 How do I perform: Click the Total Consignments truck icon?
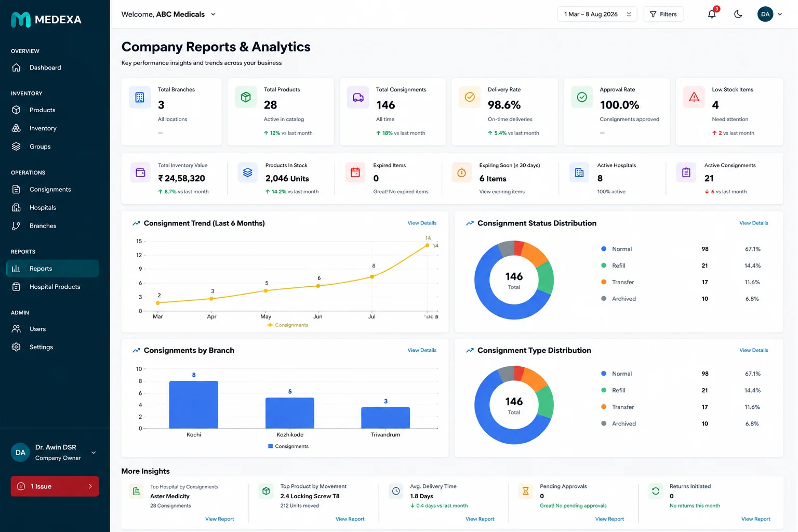pos(358,97)
